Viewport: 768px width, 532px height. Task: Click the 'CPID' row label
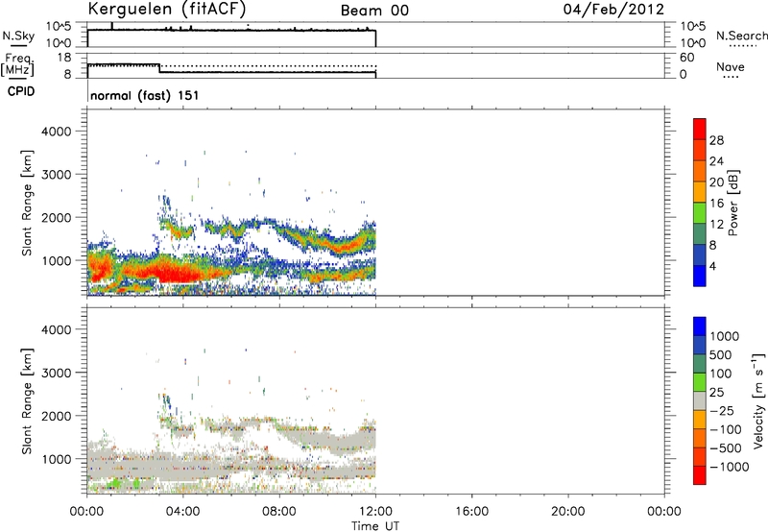(21, 91)
